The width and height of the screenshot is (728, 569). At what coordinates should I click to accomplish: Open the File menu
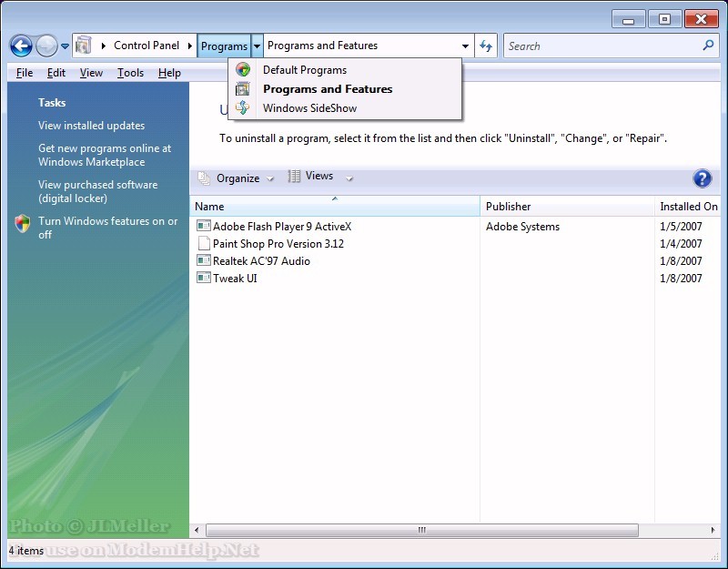[x=25, y=73]
